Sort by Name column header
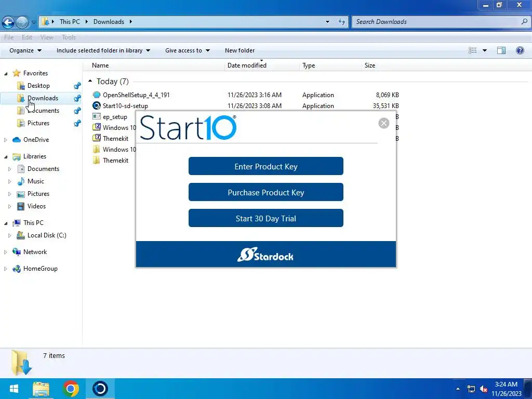Image resolution: width=532 pixels, height=399 pixels. [x=100, y=65]
